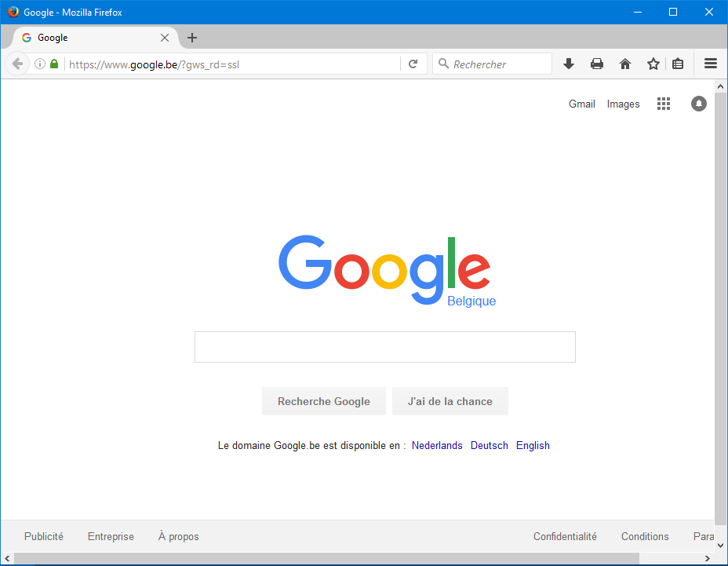The height and width of the screenshot is (566, 728).
Task: Open the green padlock security details
Action: pos(54,64)
